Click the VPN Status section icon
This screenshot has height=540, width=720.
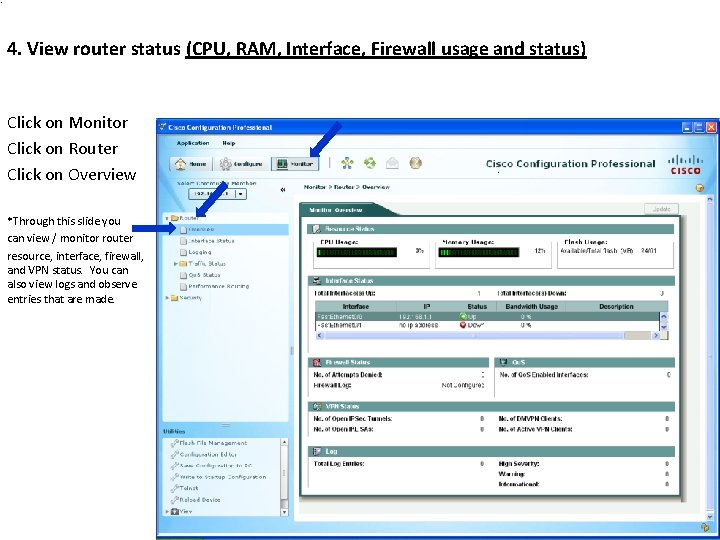[317, 406]
